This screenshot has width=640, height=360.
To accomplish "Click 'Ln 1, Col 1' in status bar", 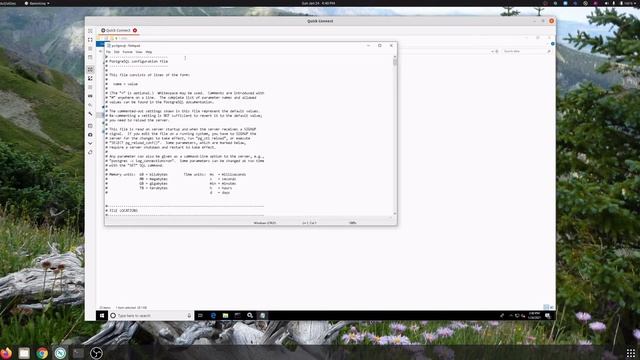I will point(309,223).
